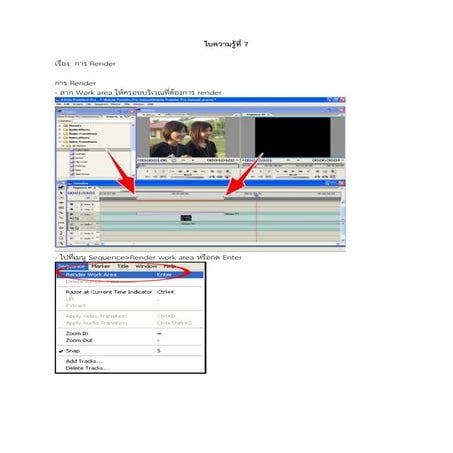Select the Curtain transition item
The width and height of the screenshot is (453, 453).
pyautogui.click(x=78, y=154)
